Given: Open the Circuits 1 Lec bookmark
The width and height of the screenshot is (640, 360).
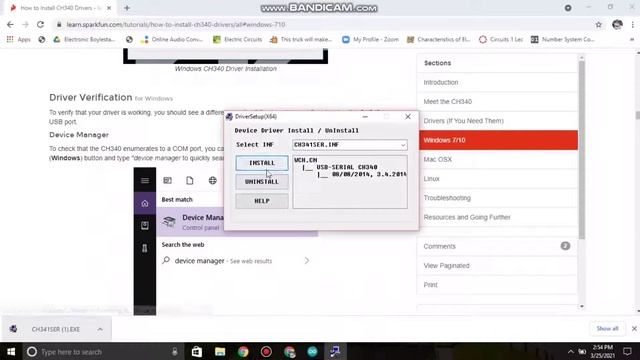Looking at the screenshot, I should coord(501,40).
